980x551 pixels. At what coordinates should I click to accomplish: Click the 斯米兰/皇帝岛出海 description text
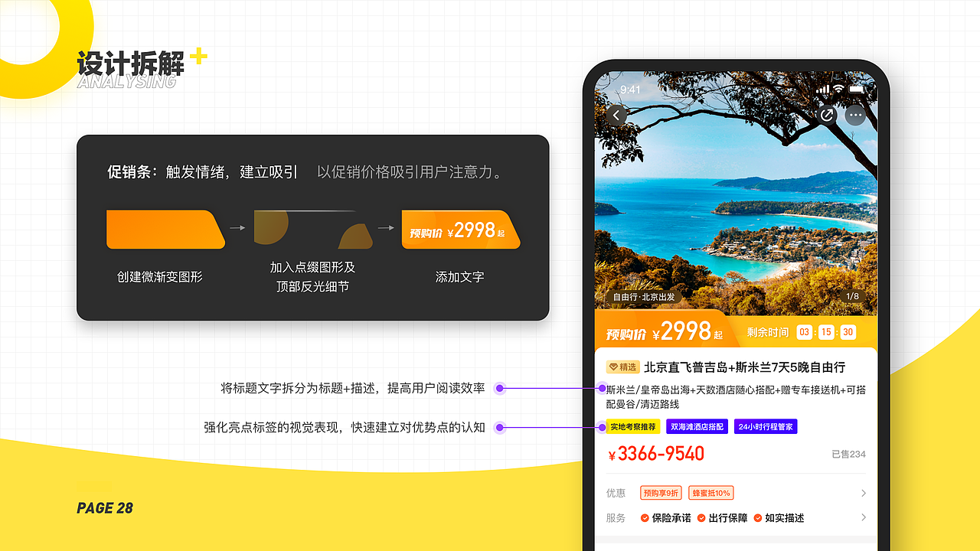click(x=736, y=396)
